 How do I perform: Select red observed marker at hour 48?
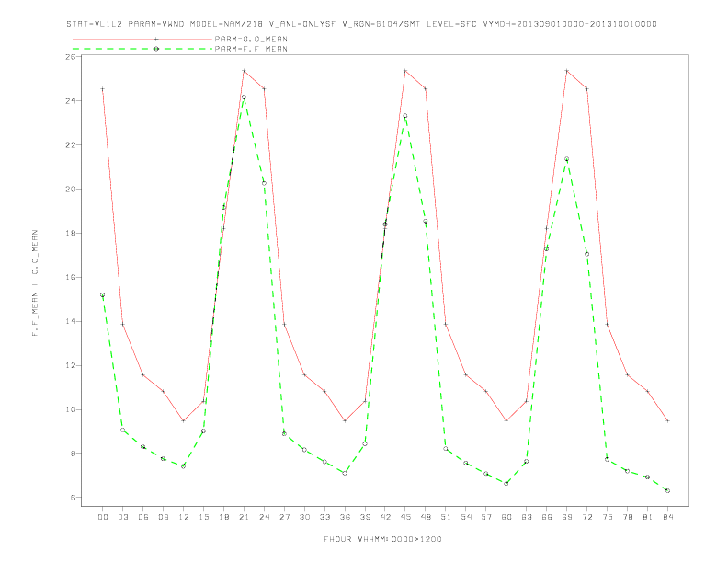tap(426, 88)
